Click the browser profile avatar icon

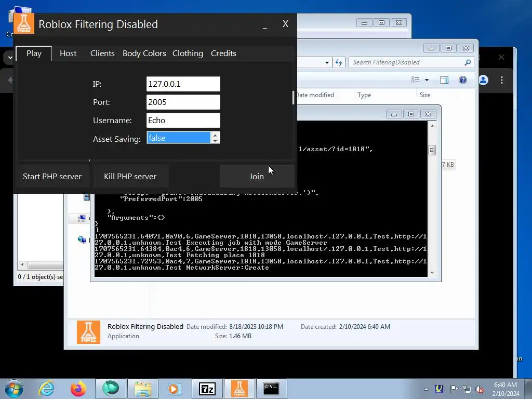(x=483, y=80)
